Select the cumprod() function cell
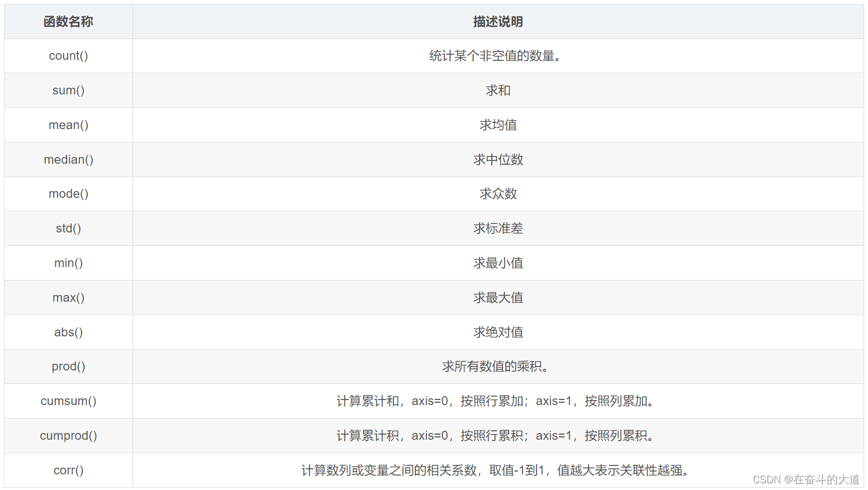This screenshot has width=868, height=490. point(68,436)
